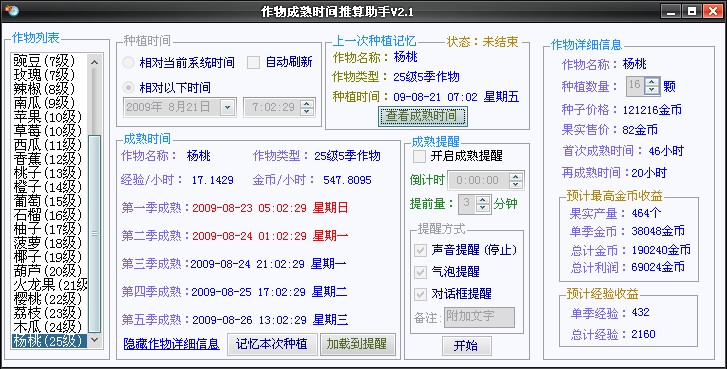Screen dimensions: 727x369
Task: Click the crop list scroll-down arrow
Action: click(95, 340)
